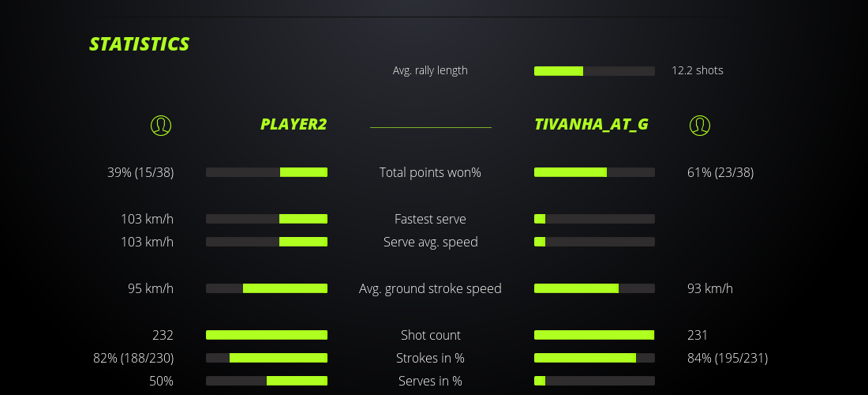Click the 82% (188/230) strokes value
868x395 pixels.
pos(133,358)
